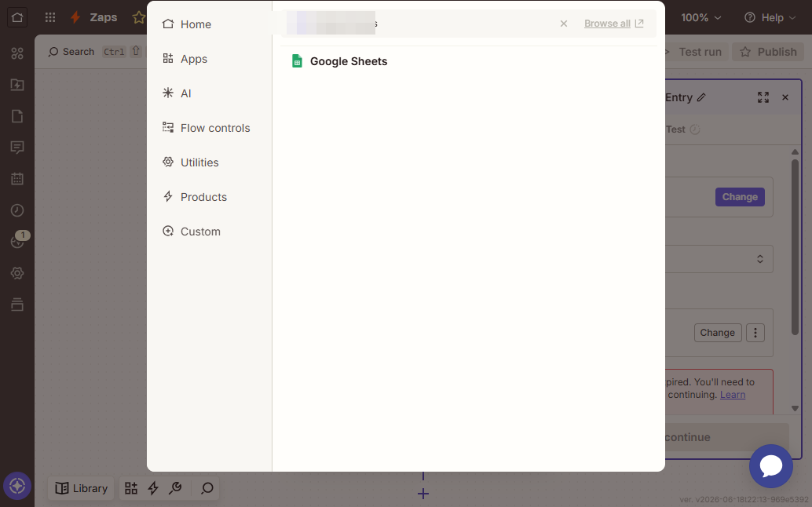Screen dimensions: 812x507
Task: Switch to the Test tab
Action: [682, 129]
